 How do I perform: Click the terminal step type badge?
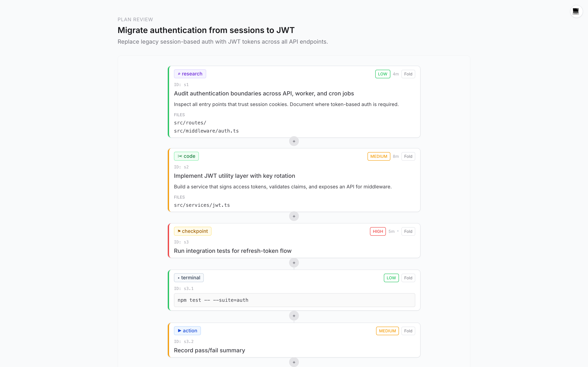pyautogui.click(x=189, y=278)
